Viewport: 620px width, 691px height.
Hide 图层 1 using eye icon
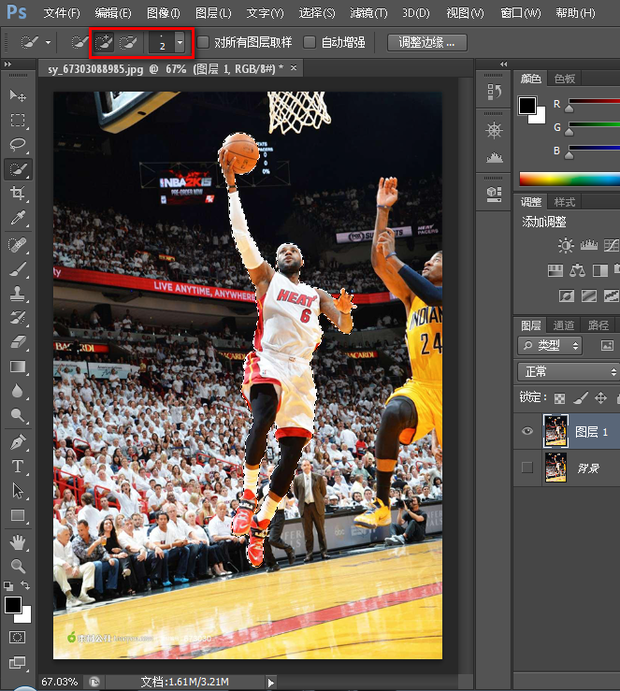pyautogui.click(x=527, y=431)
